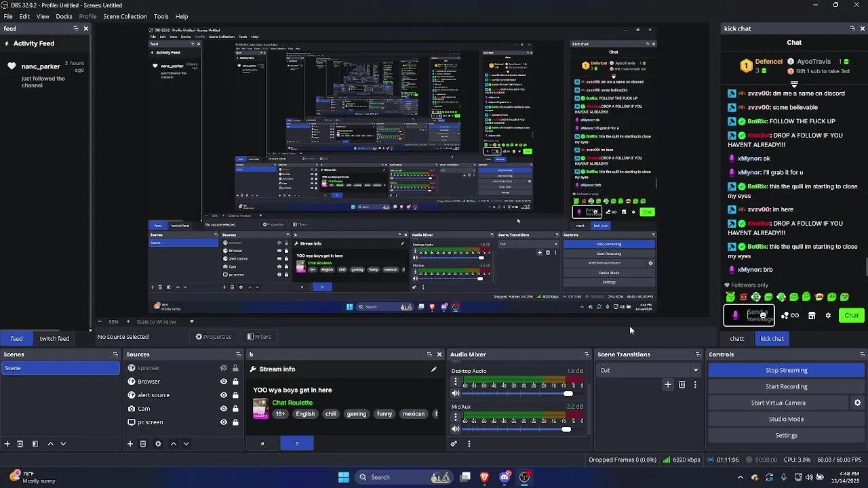The image size is (868, 488).
Task: Click Start Recording button
Action: click(x=787, y=386)
